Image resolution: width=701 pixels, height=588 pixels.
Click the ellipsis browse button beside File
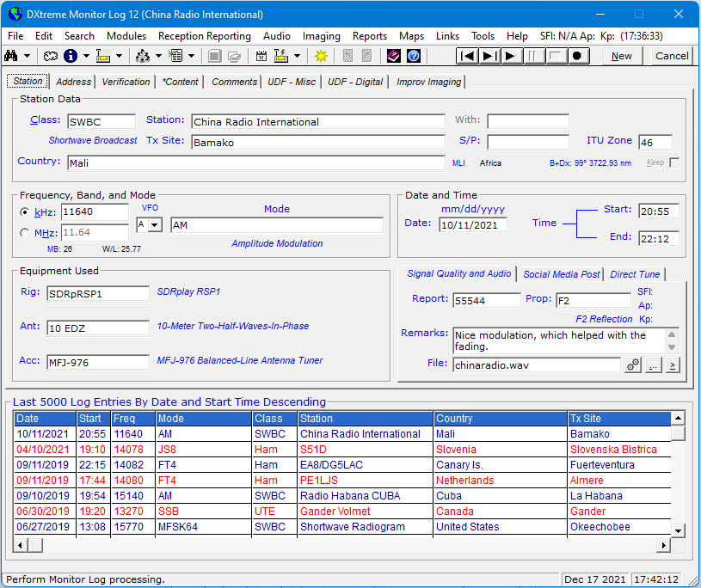(653, 365)
